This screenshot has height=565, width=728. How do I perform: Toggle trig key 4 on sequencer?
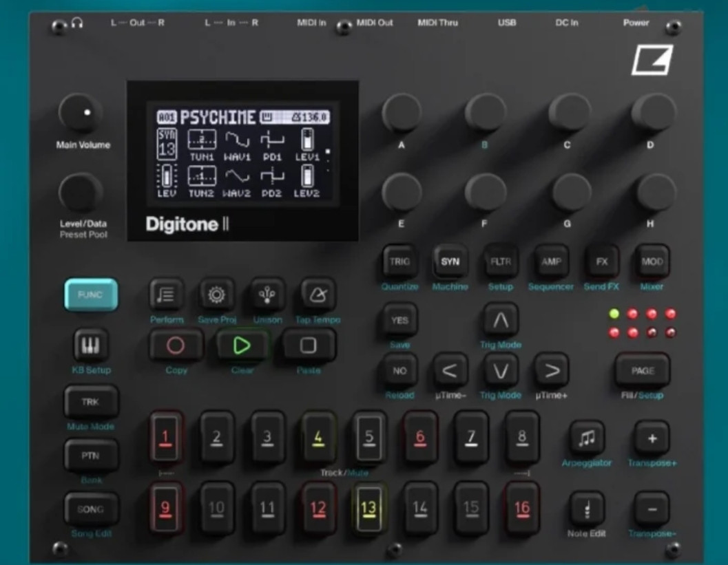coord(318,436)
